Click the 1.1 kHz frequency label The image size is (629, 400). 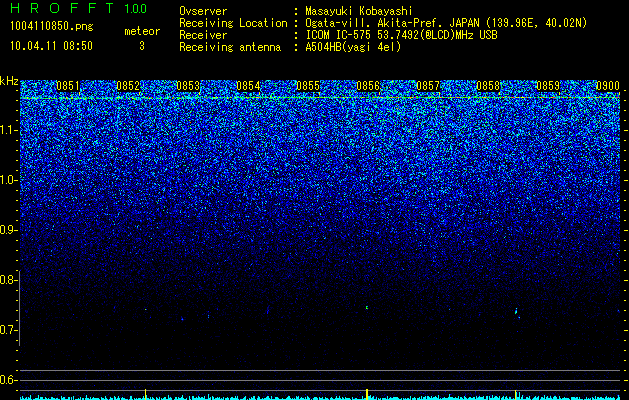click(x=8, y=130)
